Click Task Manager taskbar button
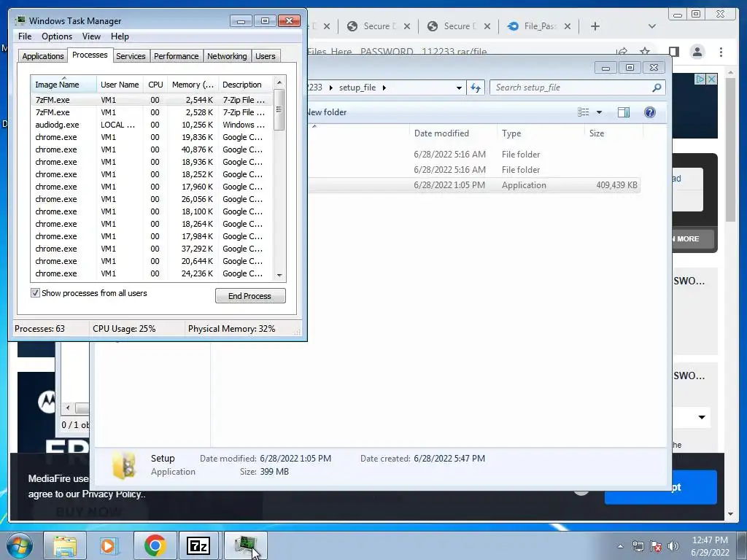The image size is (747, 560). tap(245, 545)
